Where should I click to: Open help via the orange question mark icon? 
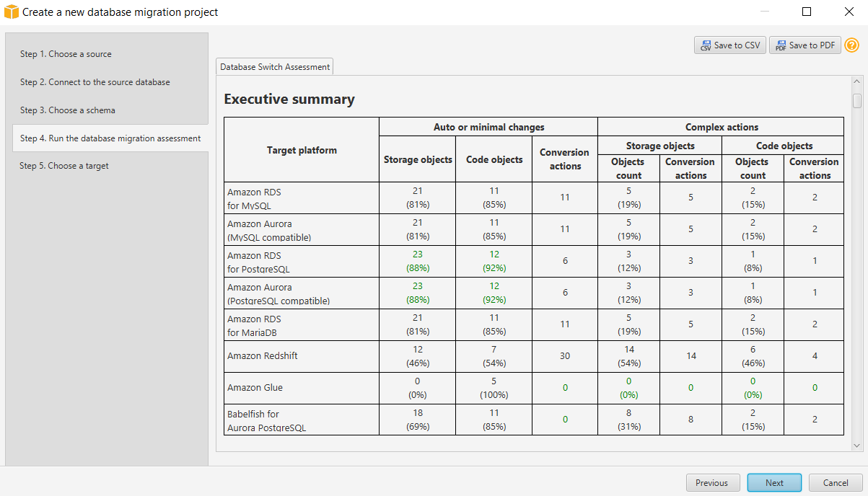(x=851, y=45)
